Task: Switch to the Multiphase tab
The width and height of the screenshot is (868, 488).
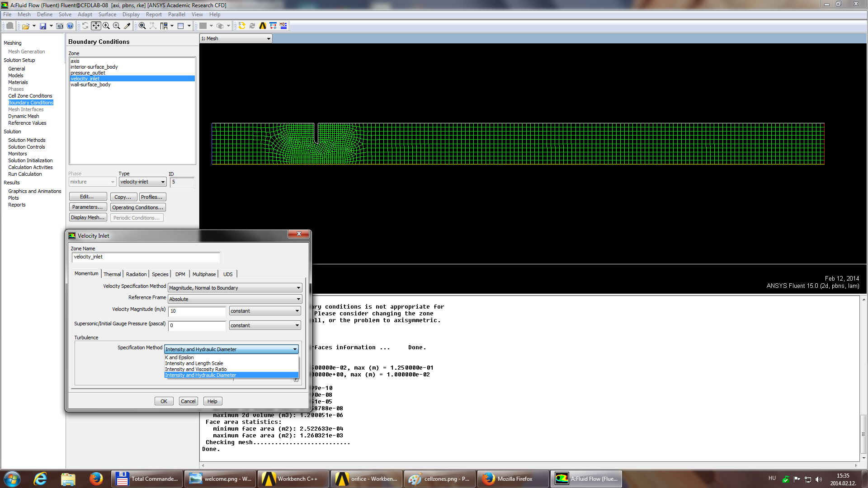Action: coord(204,274)
